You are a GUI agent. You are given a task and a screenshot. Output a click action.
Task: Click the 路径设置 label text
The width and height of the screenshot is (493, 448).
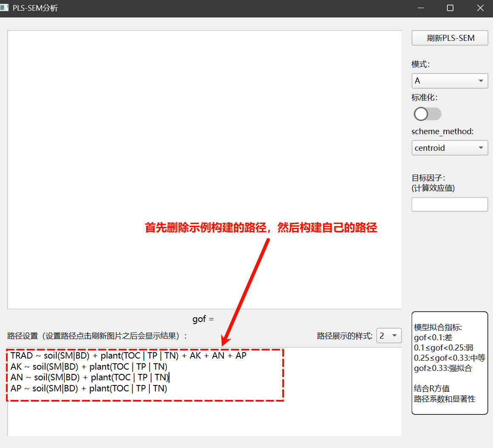point(97,336)
